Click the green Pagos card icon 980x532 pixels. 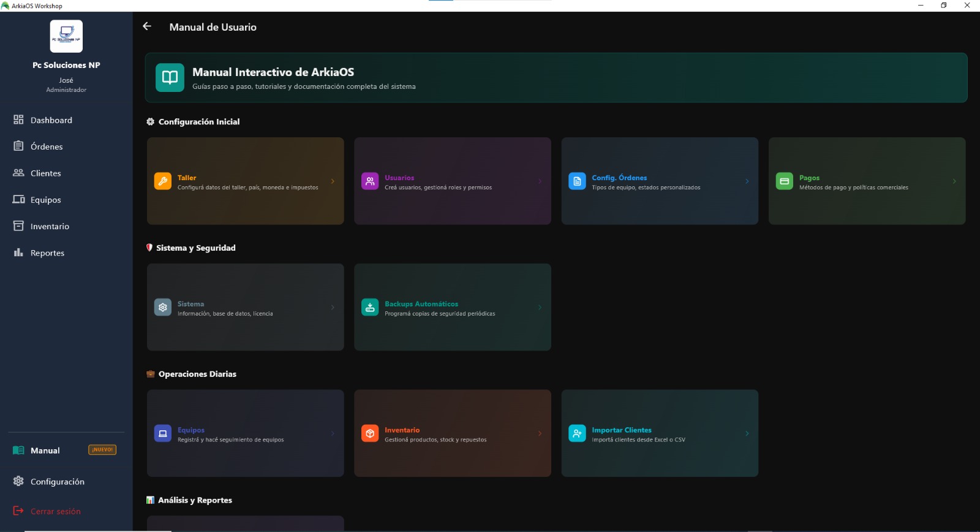[784, 181]
